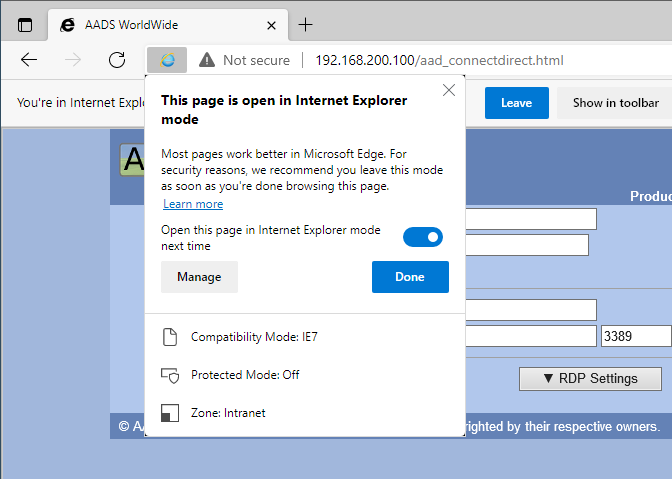
Task: Click the Internet Explorer mode icon in address bar
Action: (x=167, y=60)
